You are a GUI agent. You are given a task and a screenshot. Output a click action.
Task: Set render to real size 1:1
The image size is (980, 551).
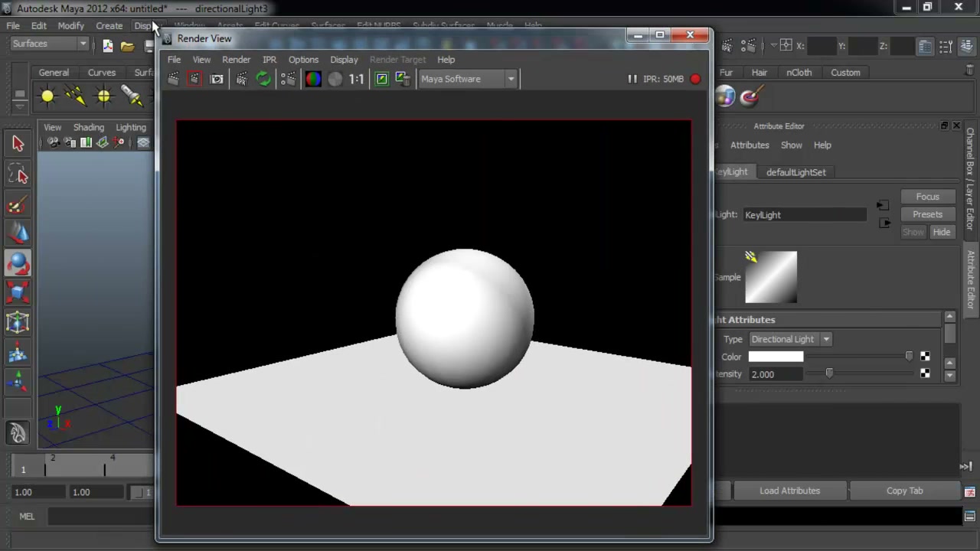point(357,79)
